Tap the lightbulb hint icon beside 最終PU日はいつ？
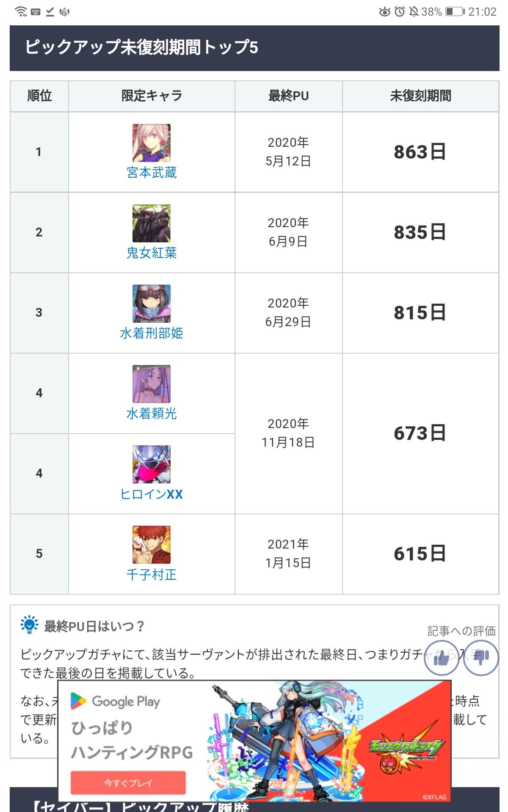This screenshot has width=508, height=812. point(29,625)
